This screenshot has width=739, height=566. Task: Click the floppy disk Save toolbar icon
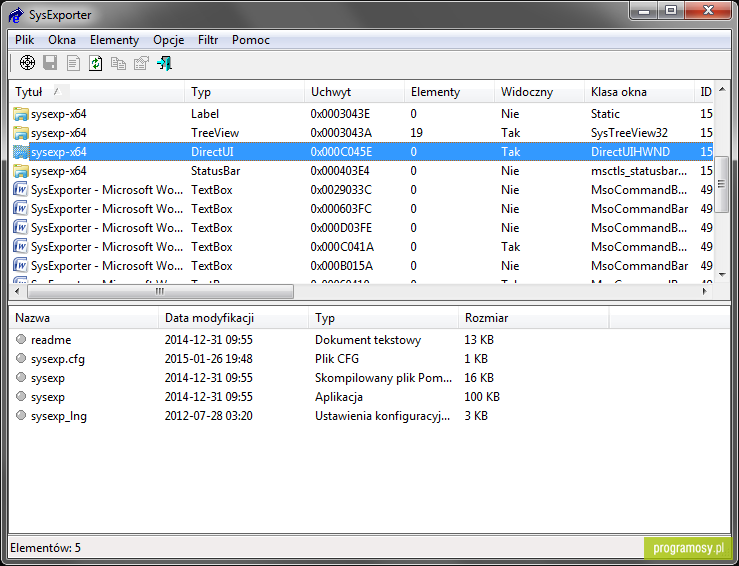point(50,63)
